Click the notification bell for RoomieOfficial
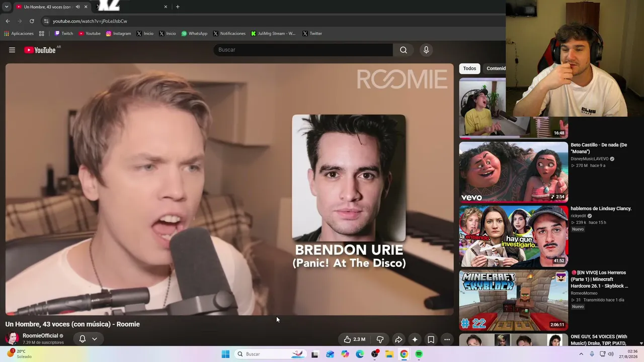The height and width of the screenshot is (362, 644). point(83,339)
